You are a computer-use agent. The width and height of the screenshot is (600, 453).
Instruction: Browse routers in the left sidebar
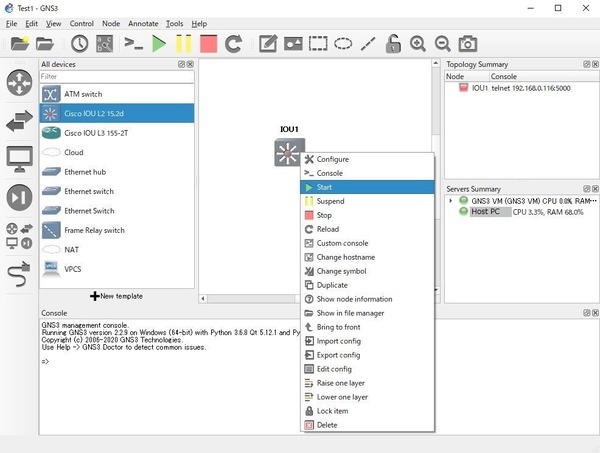coord(19,83)
